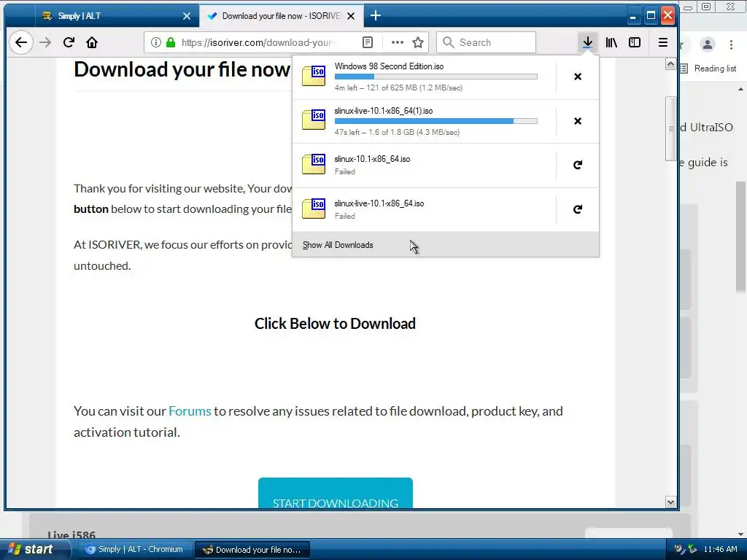The height and width of the screenshot is (560, 747).
Task: Retry failed slinux-10.1-x86_64.iso download
Action: 578,165
